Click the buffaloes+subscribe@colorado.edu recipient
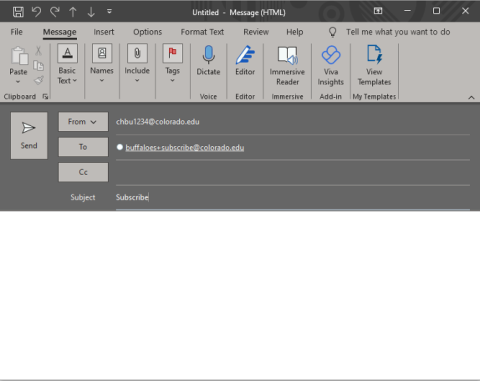 click(185, 148)
